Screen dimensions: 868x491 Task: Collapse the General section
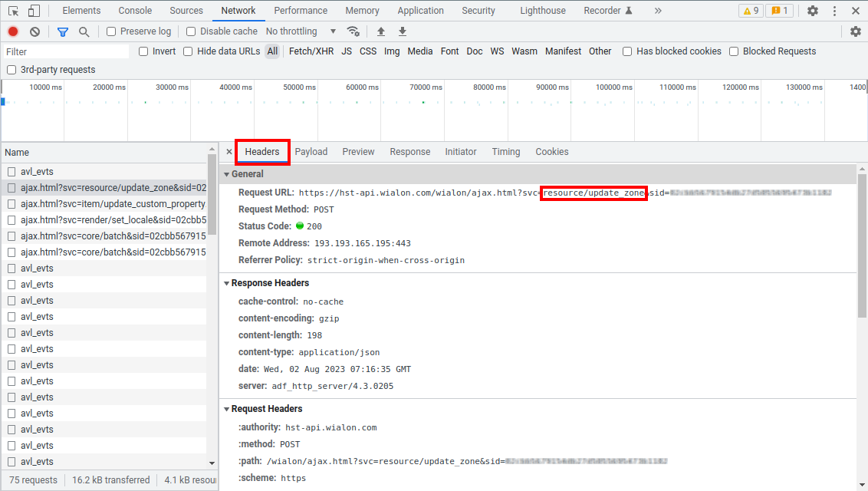click(x=226, y=174)
